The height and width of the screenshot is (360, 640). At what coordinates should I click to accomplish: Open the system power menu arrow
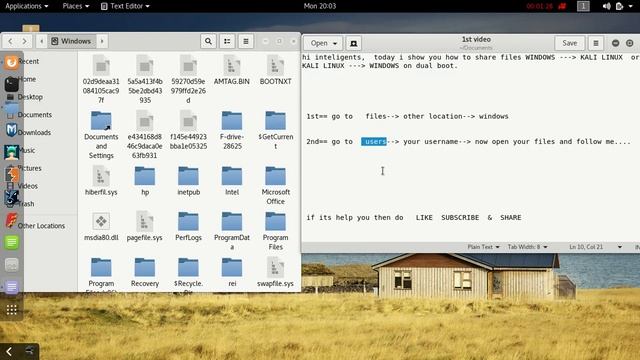coord(631,6)
